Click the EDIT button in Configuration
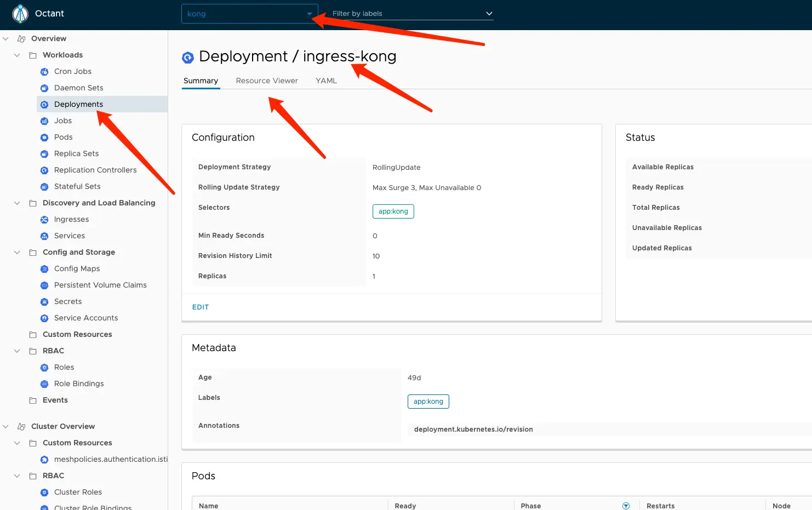The image size is (812, 510). [x=201, y=307]
